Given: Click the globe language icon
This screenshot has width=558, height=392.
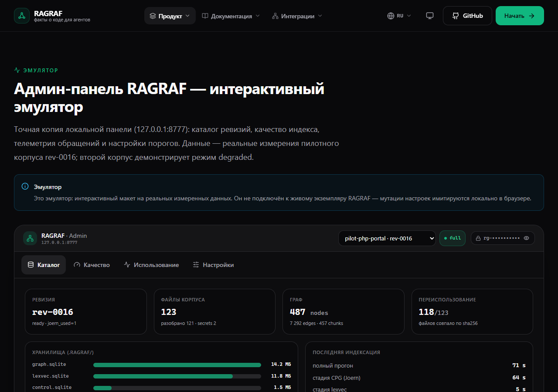Looking at the screenshot, I should pos(391,16).
